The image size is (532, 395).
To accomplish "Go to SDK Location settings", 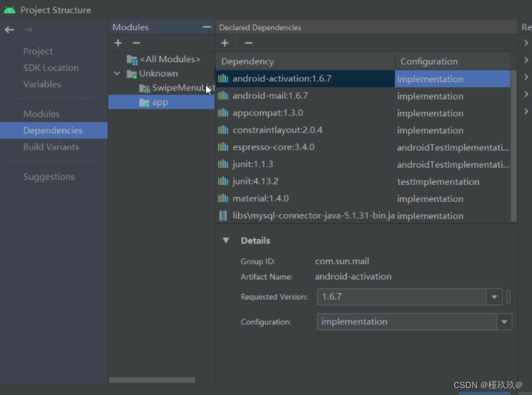I will [x=51, y=67].
